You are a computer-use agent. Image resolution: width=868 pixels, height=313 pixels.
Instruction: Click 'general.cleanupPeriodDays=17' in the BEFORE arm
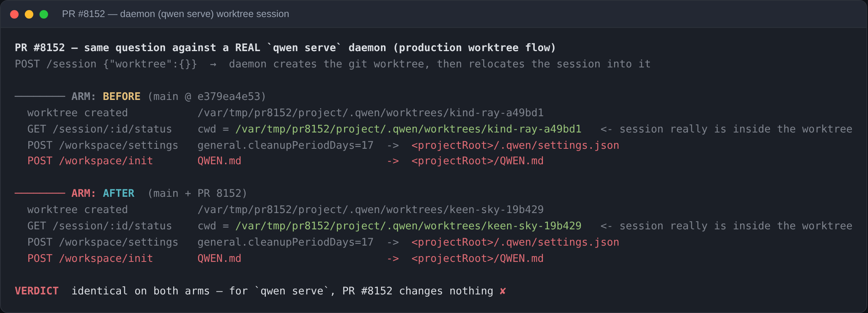pos(286,145)
